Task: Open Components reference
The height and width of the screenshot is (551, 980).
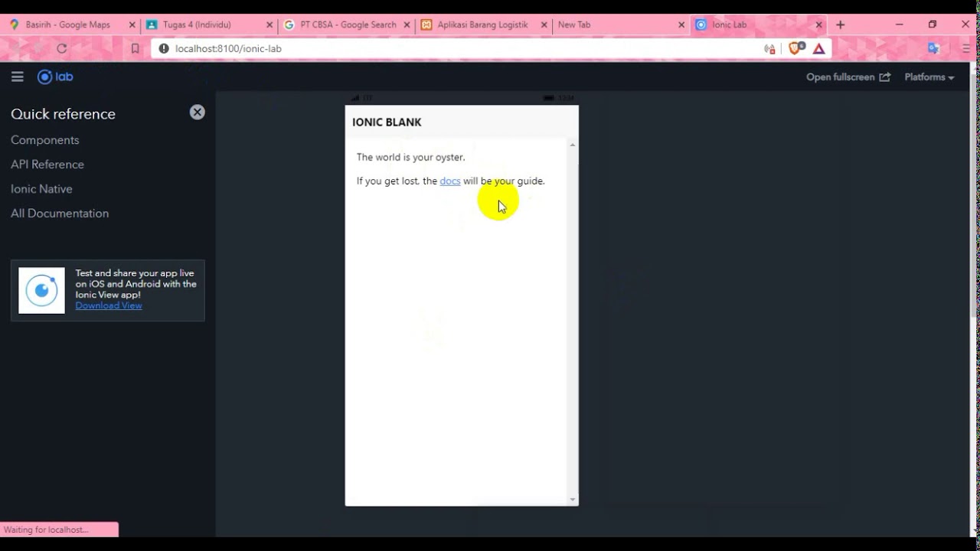Action: point(45,140)
